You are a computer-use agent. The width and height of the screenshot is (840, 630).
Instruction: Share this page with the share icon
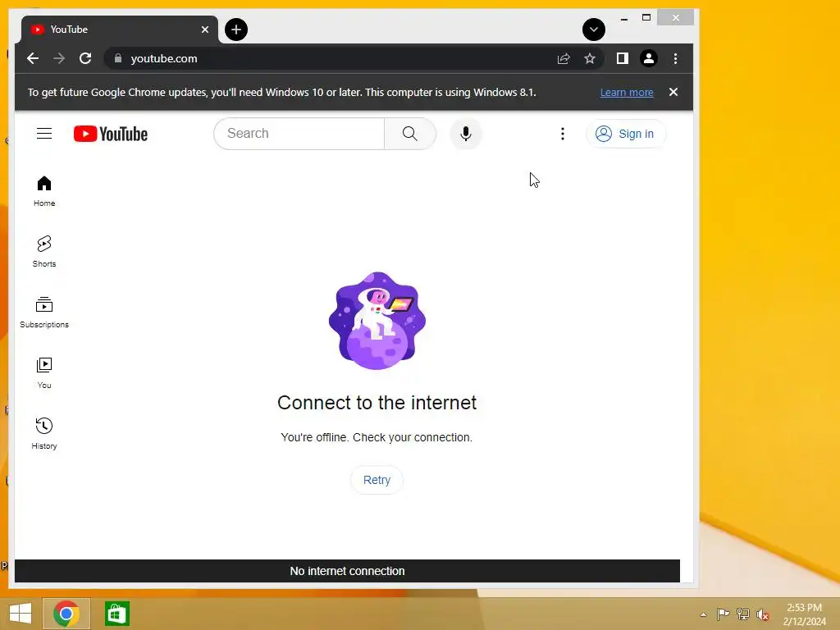(563, 58)
